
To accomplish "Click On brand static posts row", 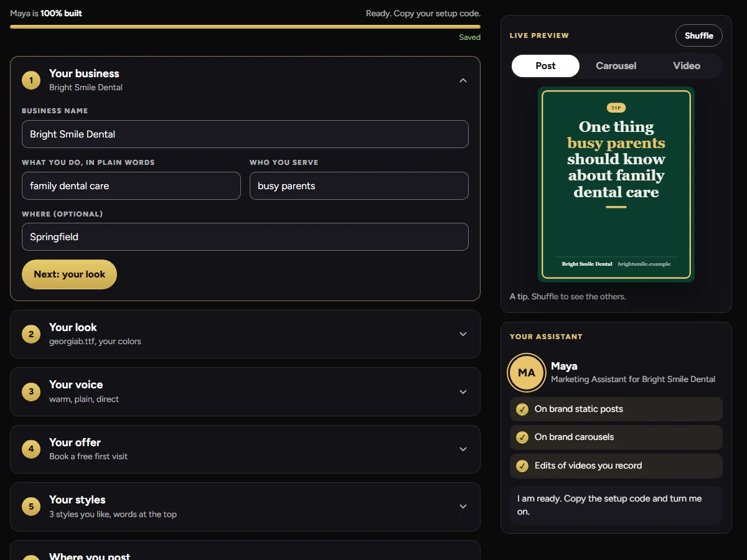I will (x=616, y=409).
